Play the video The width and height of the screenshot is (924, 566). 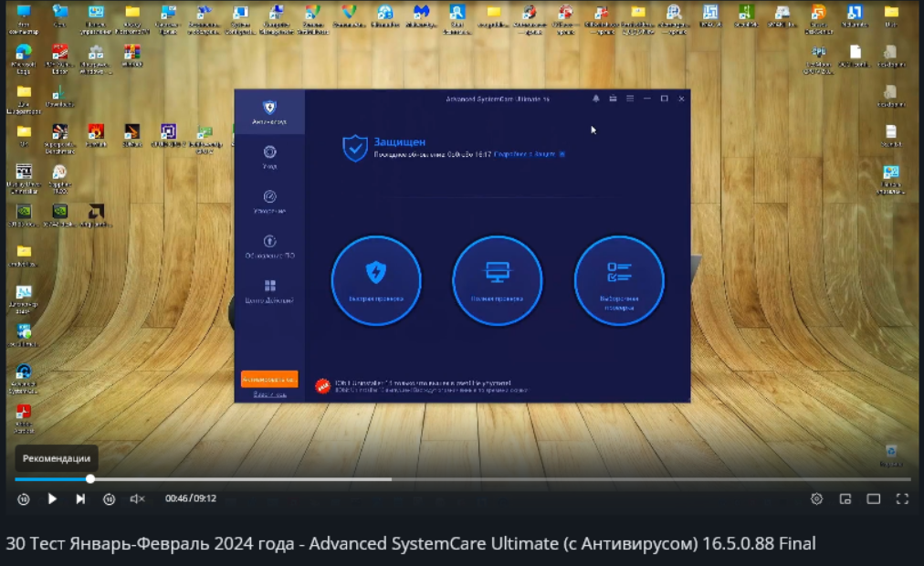coord(52,498)
